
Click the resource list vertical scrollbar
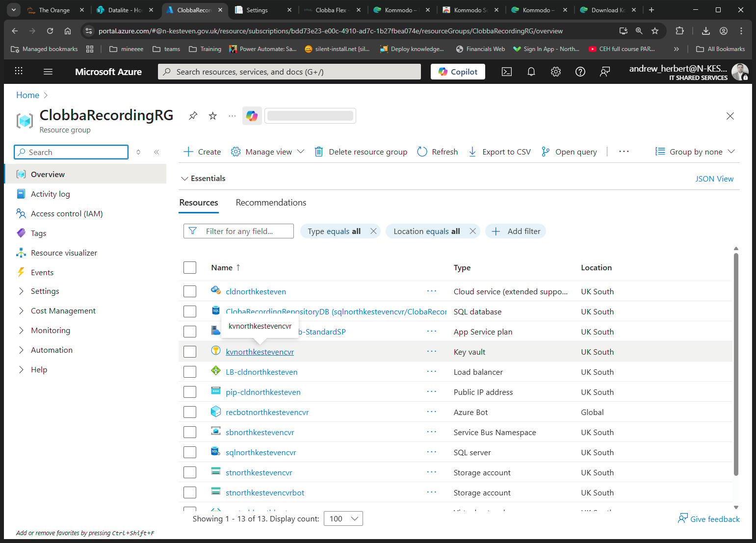point(736,364)
